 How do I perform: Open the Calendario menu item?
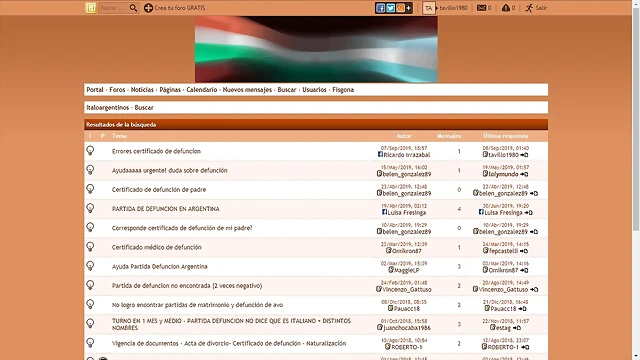click(202, 90)
